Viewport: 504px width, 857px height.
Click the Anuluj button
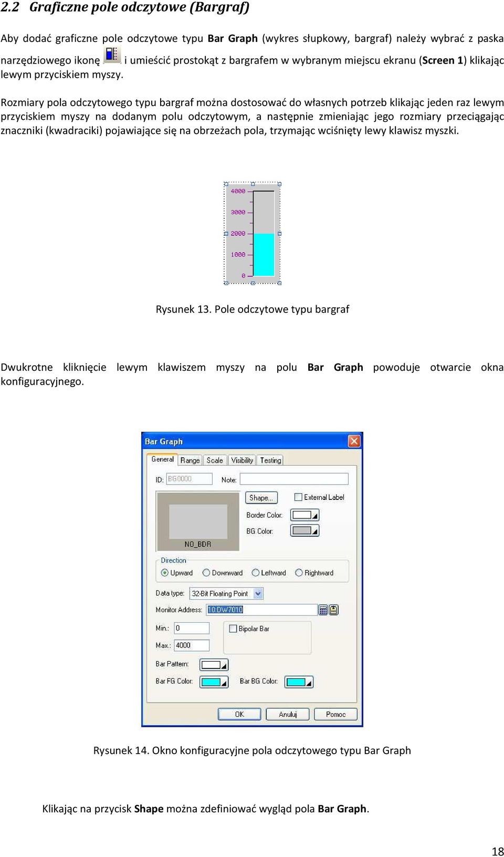pyautogui.click(x=288, y=714)
